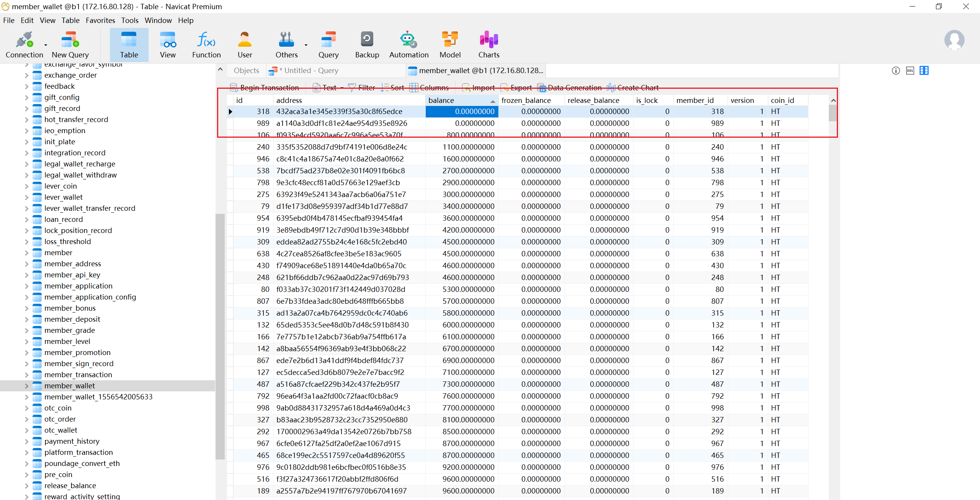Open the Charts icon
Image resolution: width=980 pixels, height=500 pixels.
tap(489, 45)
